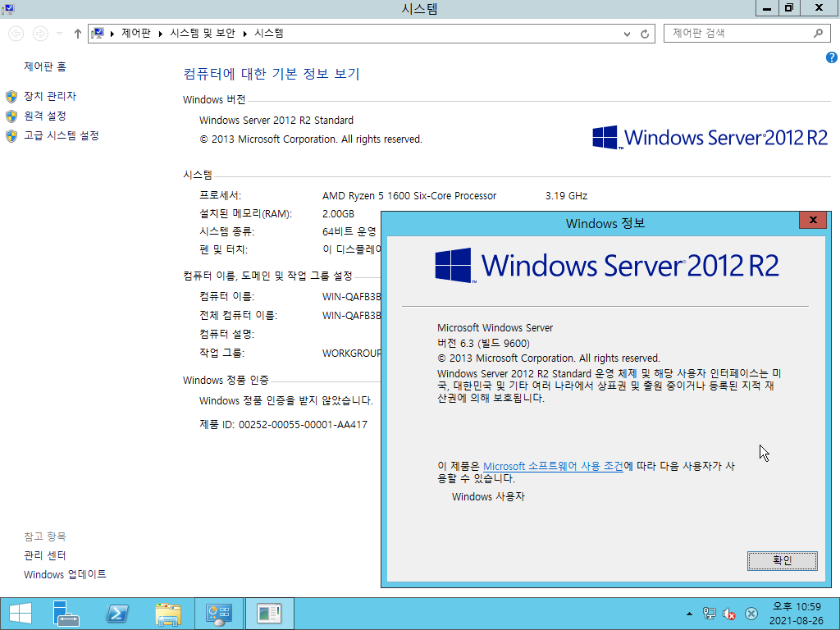The height and width of the screenshot is (630, 840).
Task: Open Action Center (관리 센터) link
Action: click(x=45, y=555)
